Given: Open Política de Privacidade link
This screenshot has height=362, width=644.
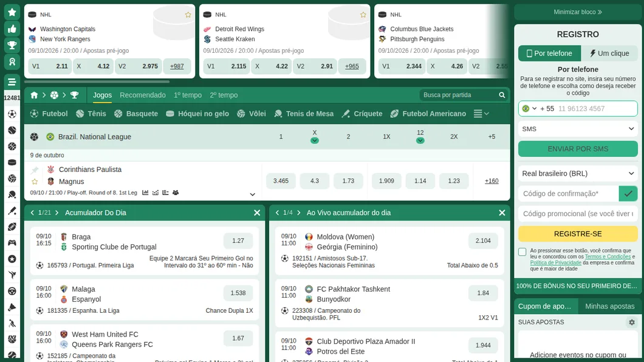Looking at the screenshot, I should [x=555, y=262].
